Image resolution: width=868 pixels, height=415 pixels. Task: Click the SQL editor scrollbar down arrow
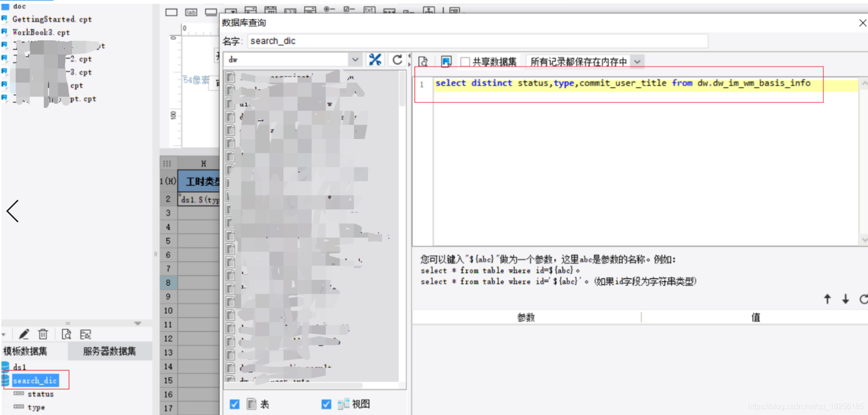click(x=864, y=240)
